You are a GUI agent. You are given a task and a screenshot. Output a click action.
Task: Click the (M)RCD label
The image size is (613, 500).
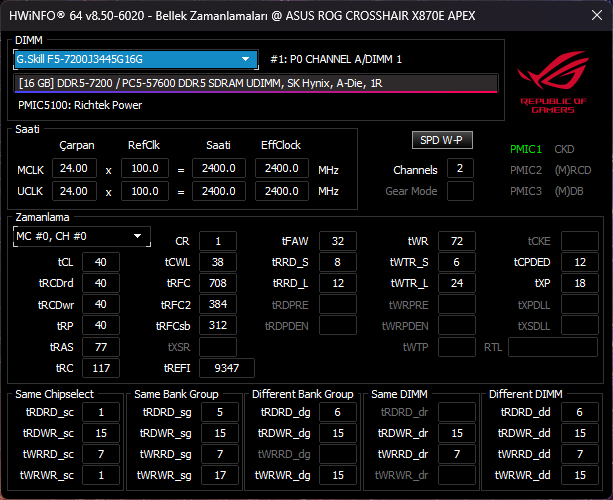pyautogui.click(x=573, y=170)
